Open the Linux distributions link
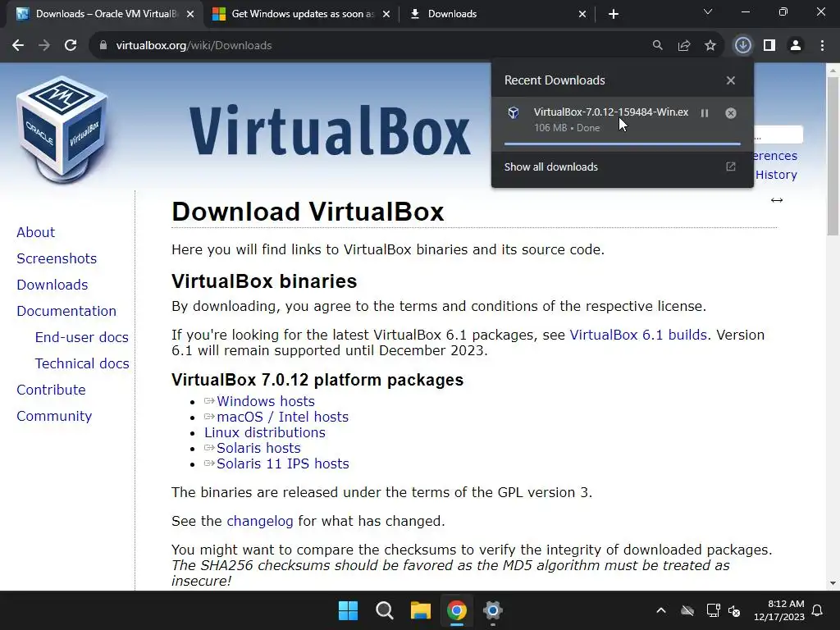This screenshot has width=840, height=630. pyautogui.click(x=265, y=432)
